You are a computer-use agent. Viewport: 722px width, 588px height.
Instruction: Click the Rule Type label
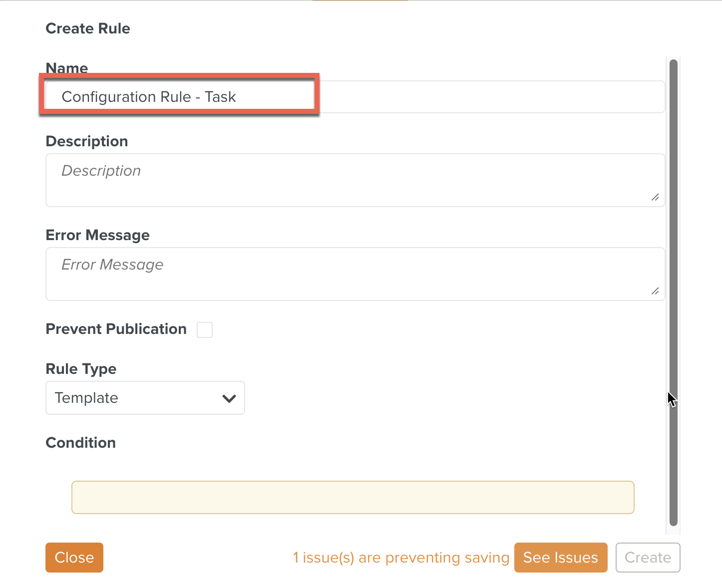[x=81, y=369]
